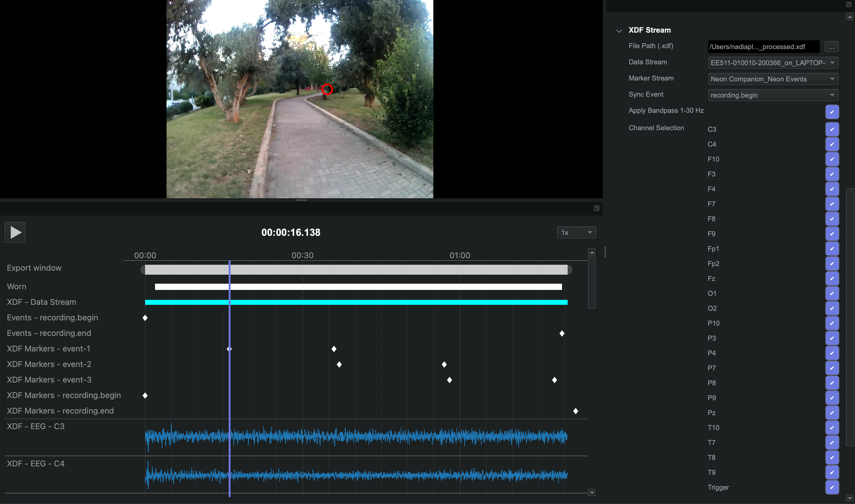Viewport: 855px width, 504px height.
Task: Open the Data Stream dropdown
Action: (773, 63)
